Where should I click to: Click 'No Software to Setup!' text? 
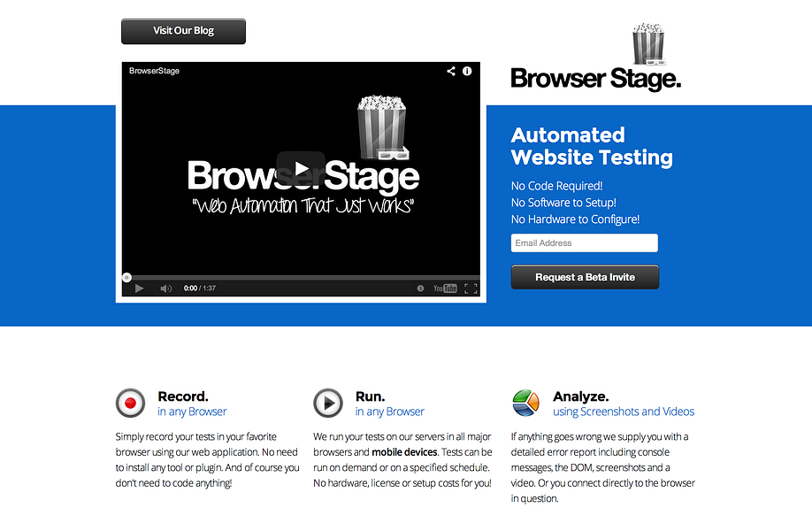[x=563, y=203]
